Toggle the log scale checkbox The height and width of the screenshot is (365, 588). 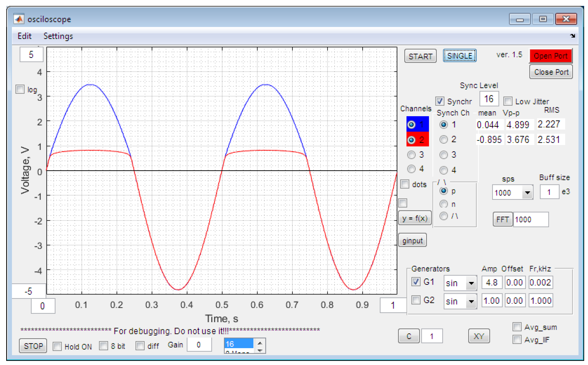tap(20, 89)
